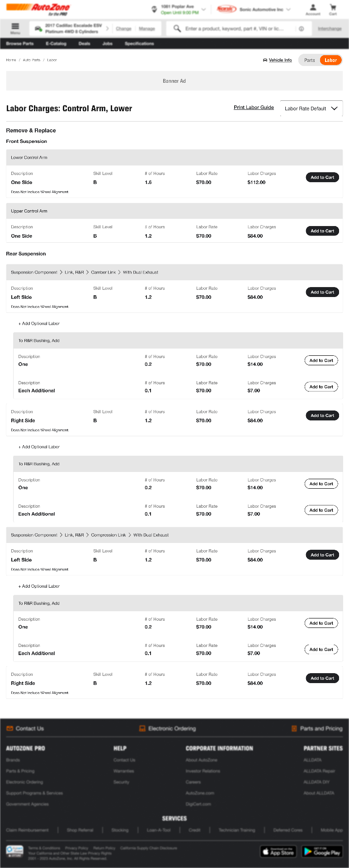This screenshot has width=349, height=868.
Task: Click the vehicle car icon beside Escalade
Action: [38, 28]
